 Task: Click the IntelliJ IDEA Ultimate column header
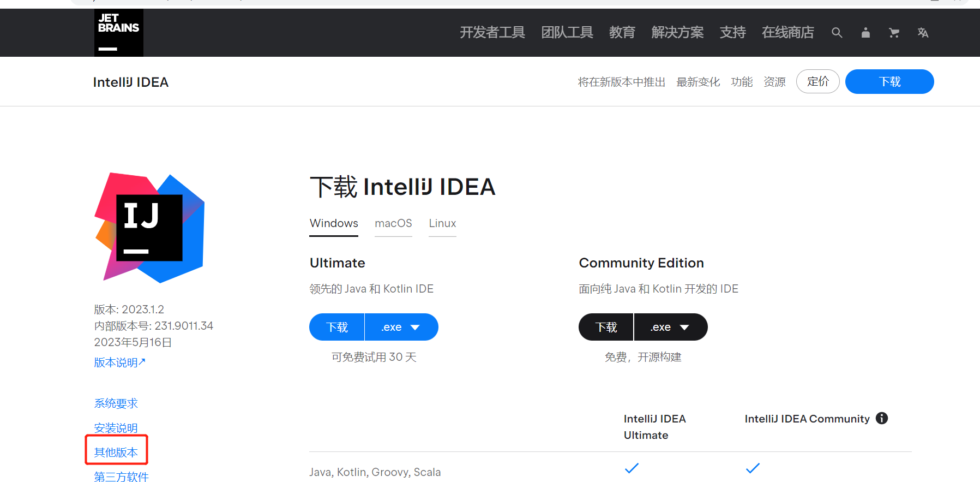coord(655,427)
